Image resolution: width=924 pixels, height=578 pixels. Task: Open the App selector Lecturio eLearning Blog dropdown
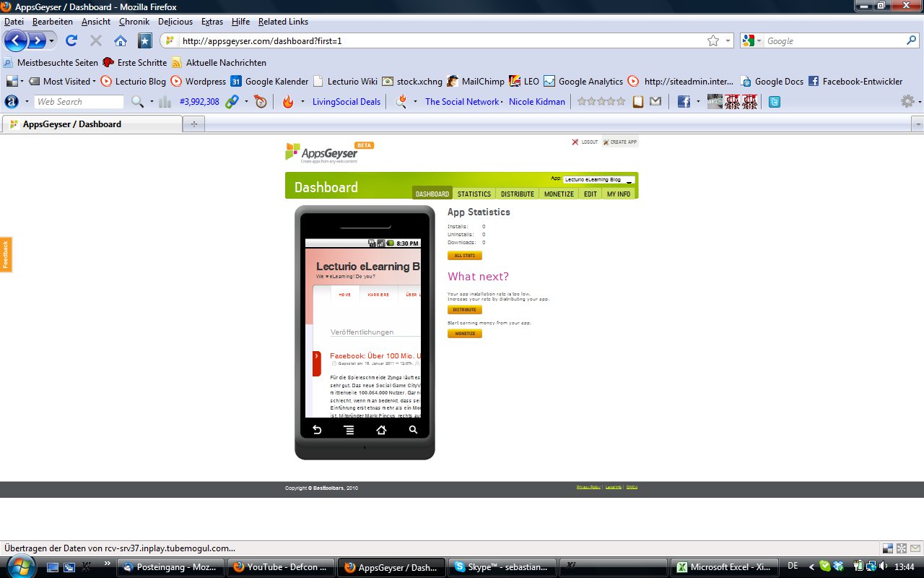[599, 180]
